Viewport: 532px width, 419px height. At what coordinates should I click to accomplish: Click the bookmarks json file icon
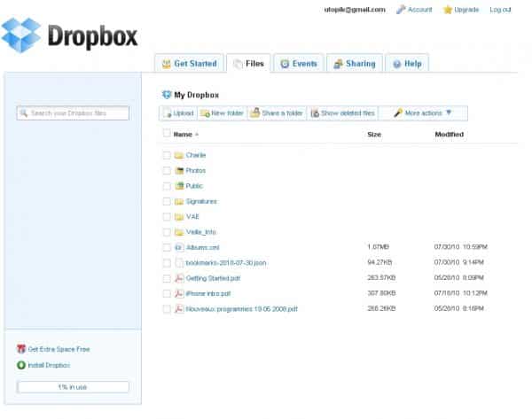click(x=179, y=263)
